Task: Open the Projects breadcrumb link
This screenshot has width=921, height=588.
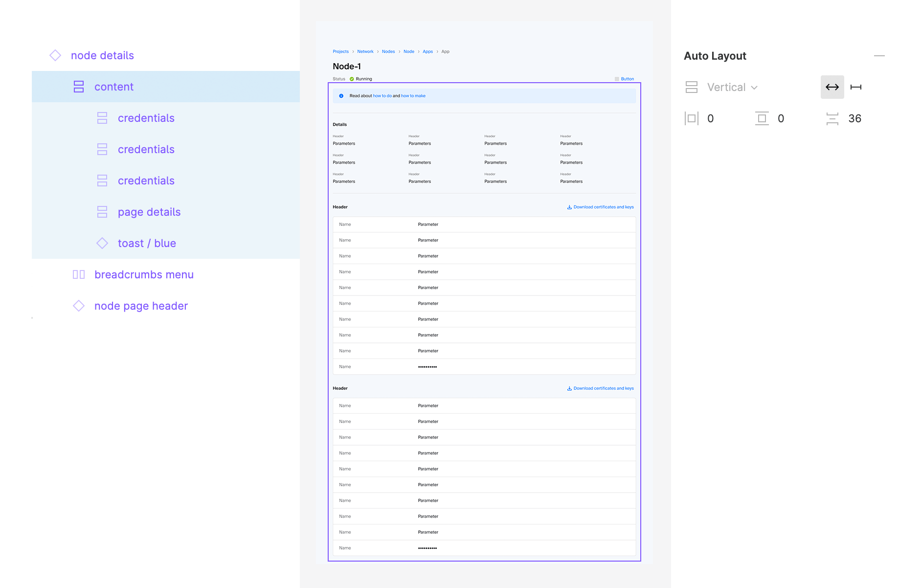Action: point(340,51)
